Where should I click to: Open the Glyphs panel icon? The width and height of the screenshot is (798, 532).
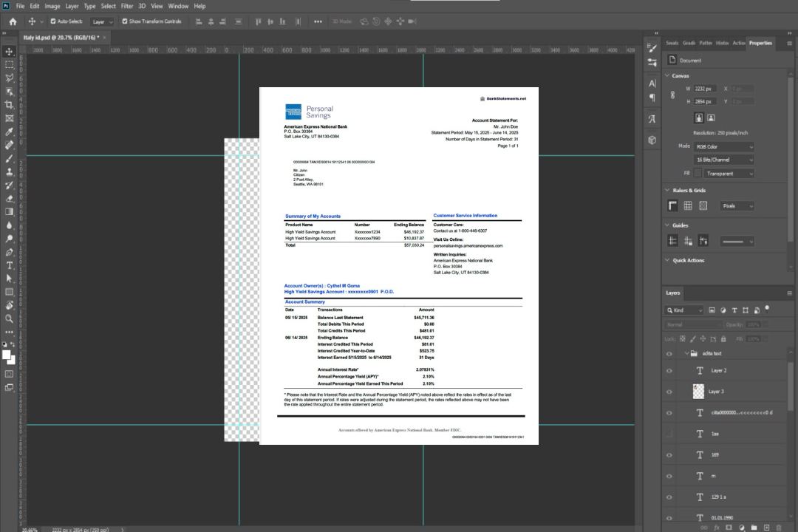point(652,119)
